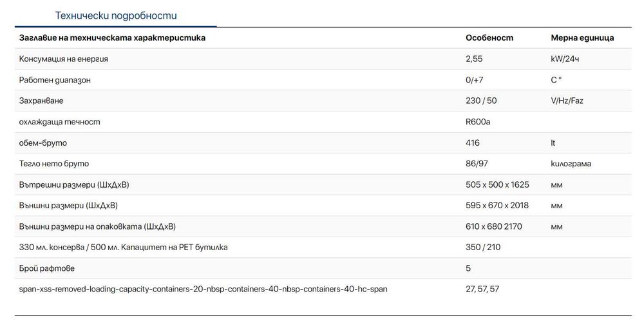The image size is (644, 334).
Task: Click the R600a refrigerant value
Action: click(x=478, y=122)
